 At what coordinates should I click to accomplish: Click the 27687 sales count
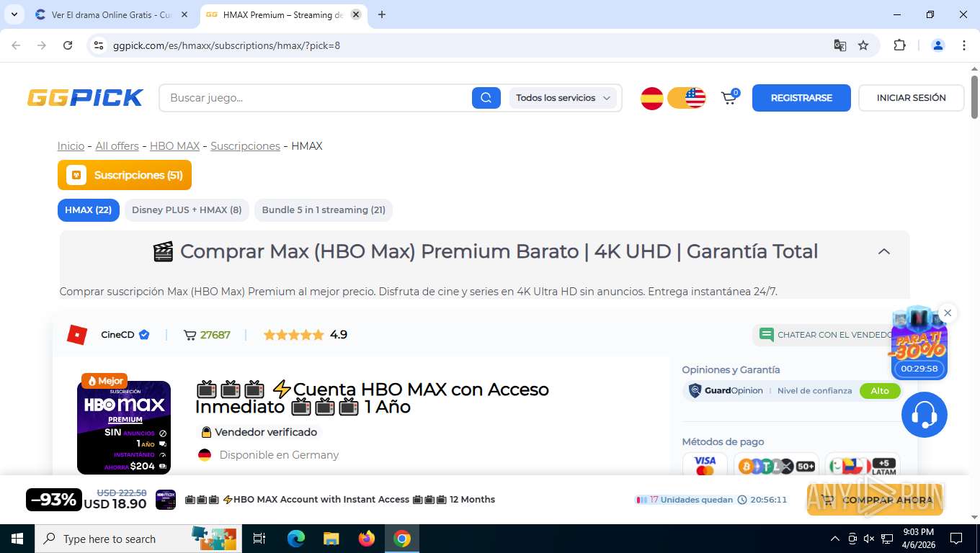(215, 335)
